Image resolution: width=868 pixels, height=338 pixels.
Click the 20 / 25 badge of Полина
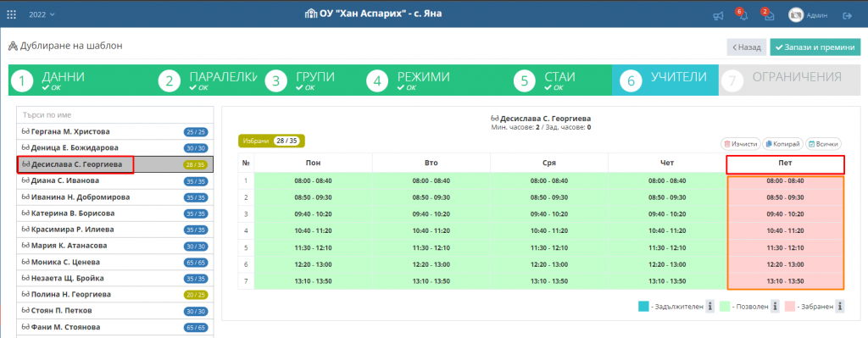point(197,295)
